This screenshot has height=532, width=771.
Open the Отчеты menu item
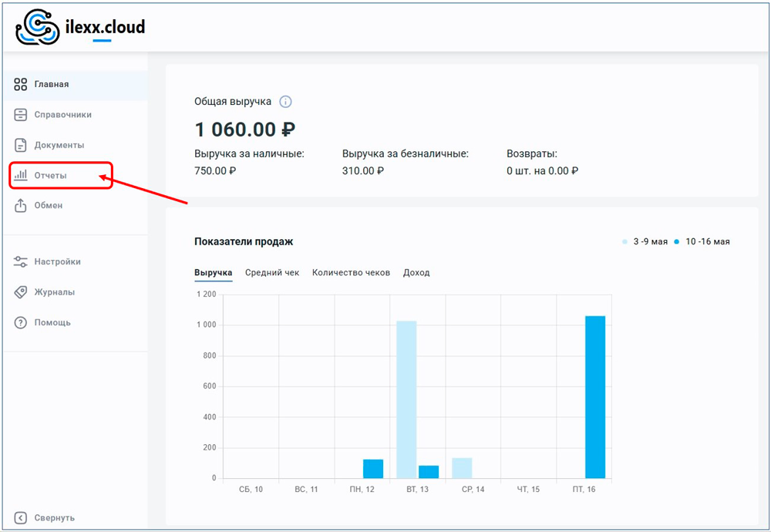click(x=51, y=176)
